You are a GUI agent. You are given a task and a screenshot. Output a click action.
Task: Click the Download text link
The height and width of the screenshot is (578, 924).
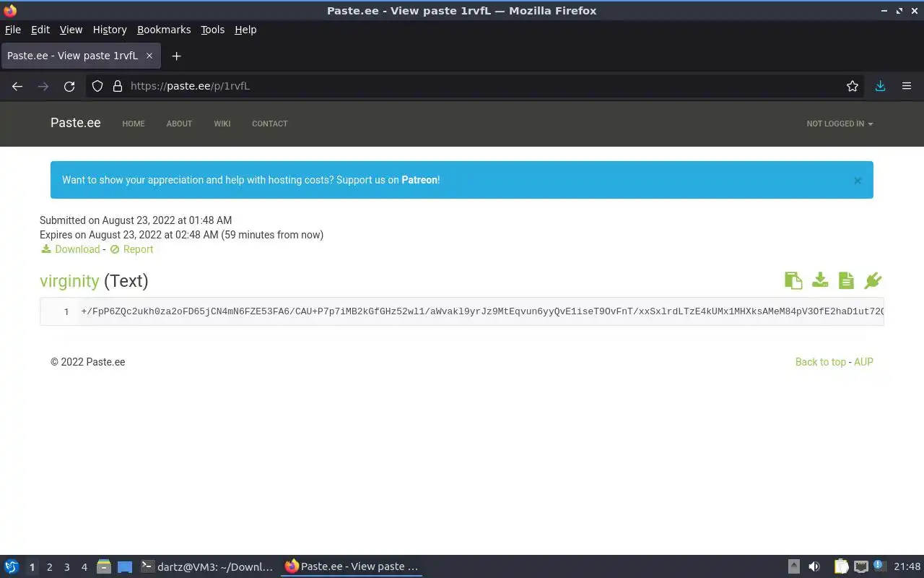pyautogui.click(x=77, y=249)
